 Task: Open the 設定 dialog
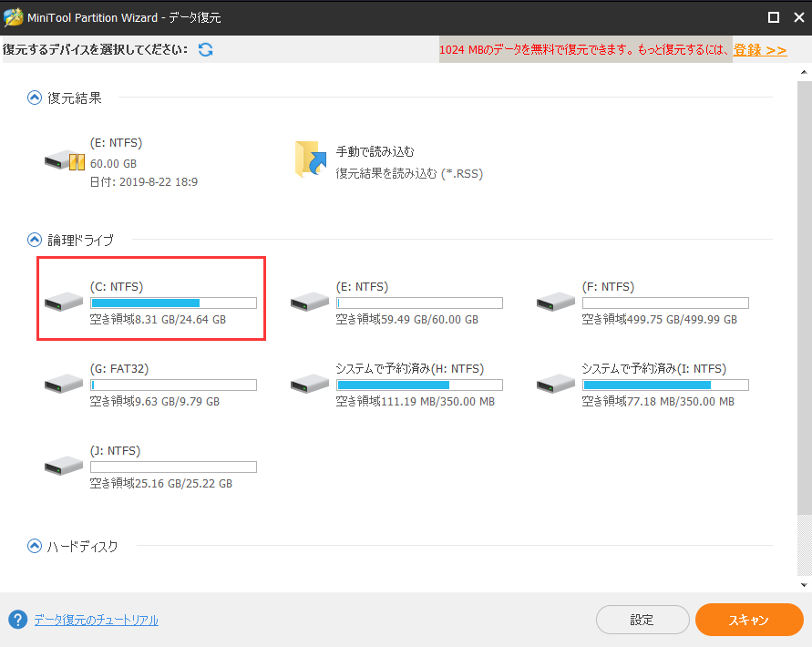click(x=642, y=620)
